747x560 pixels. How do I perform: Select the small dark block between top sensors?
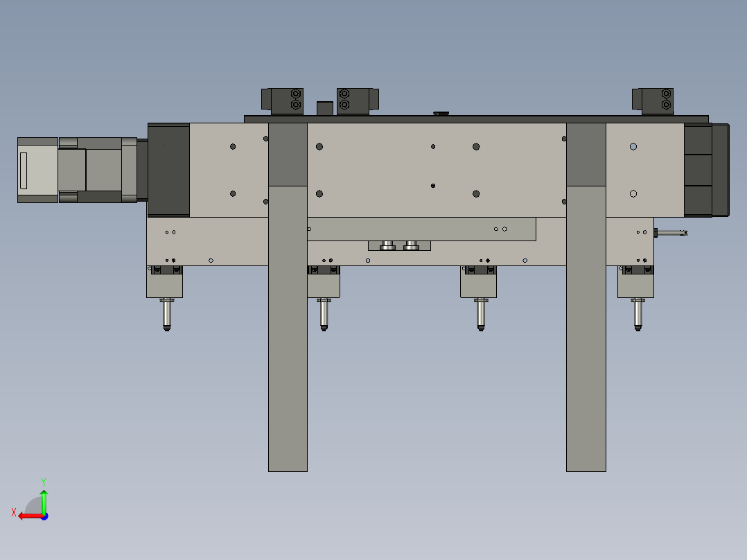click(325, 108)
